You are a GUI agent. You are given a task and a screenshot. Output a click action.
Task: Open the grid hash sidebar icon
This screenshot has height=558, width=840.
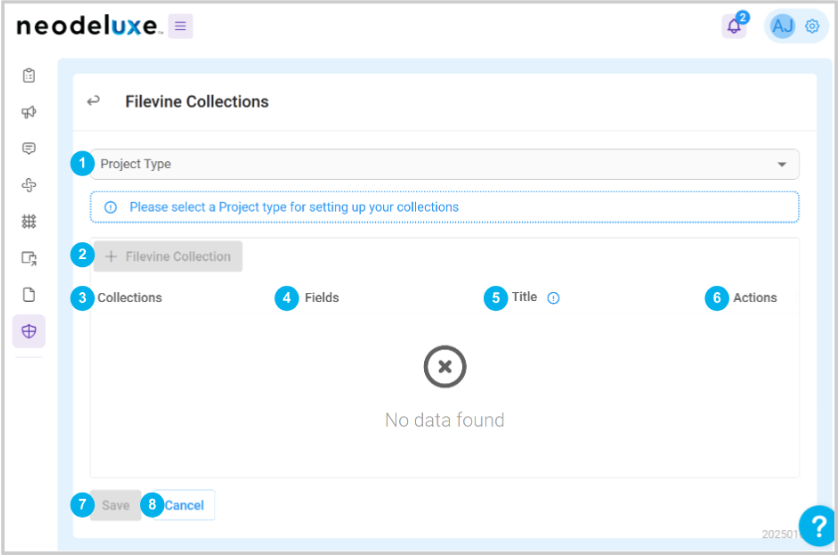pyautogui.click(x=29, y=221)
